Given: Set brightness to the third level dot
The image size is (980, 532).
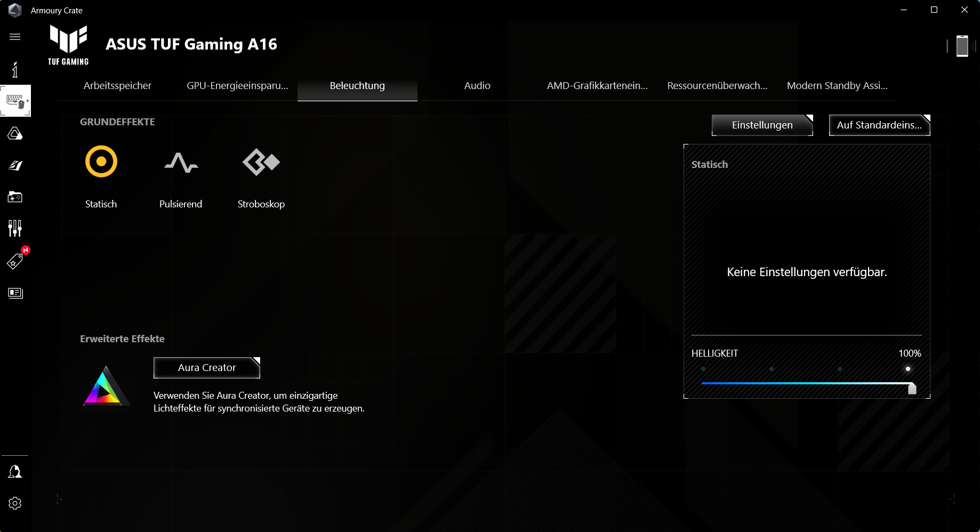Looking at the screenshot, I should tap(840, 369).
